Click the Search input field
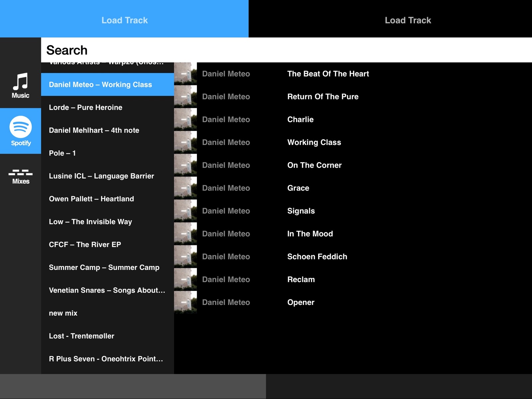Image resolution: width=532 pixels, height=399 pixels. (286, 50)
